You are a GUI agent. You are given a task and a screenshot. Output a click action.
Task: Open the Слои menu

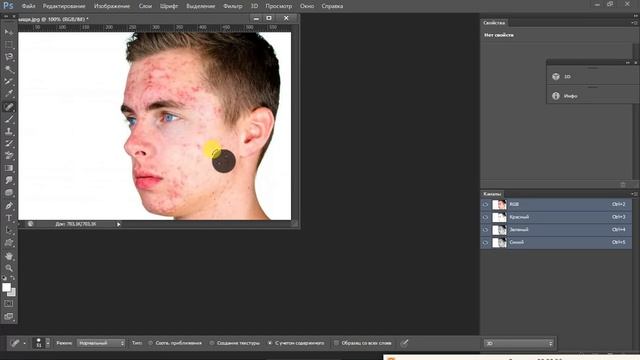click(145, 6)
